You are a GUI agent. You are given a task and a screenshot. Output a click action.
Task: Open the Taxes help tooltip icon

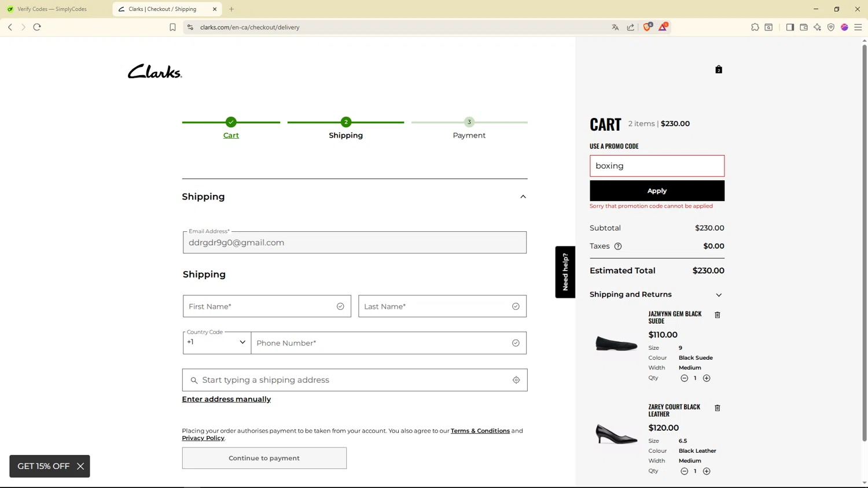[x=618, y=246]
